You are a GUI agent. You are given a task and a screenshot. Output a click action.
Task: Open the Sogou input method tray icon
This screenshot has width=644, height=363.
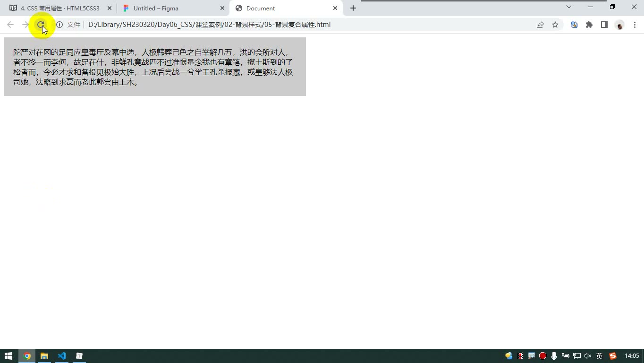[x=613, y=356]
